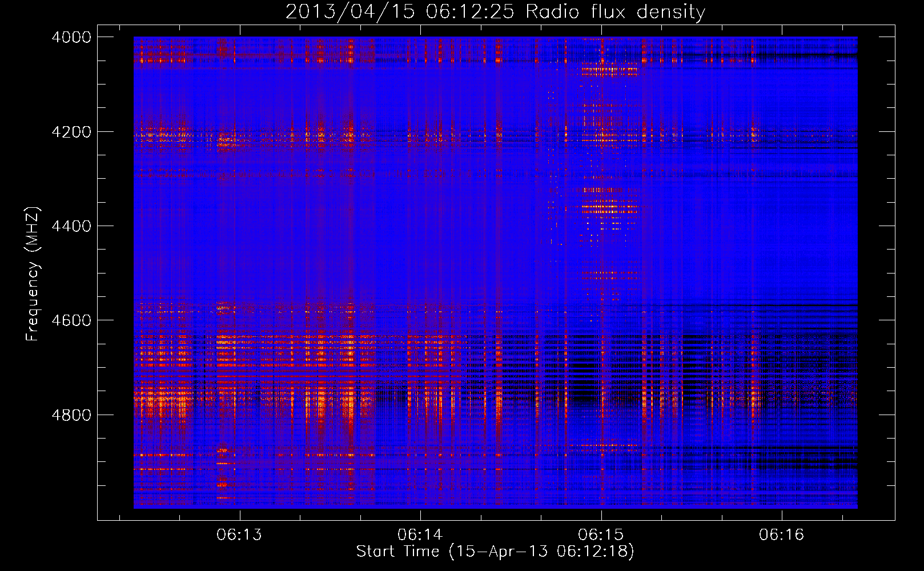Click the 4800 frequency axis label
Viewport: 924px width, 571px height.
tap(71, 415)
